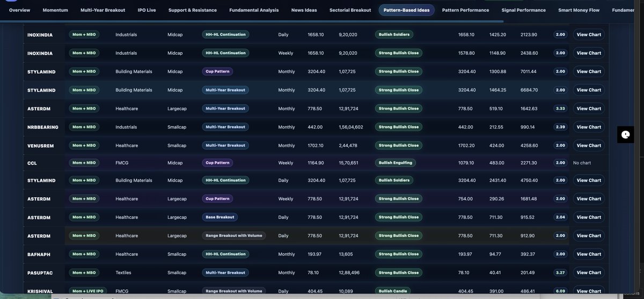This screenshot has height=299, width=644.
Task: Click the 3.27 ratio badge
Action: [x=560, y=273]
